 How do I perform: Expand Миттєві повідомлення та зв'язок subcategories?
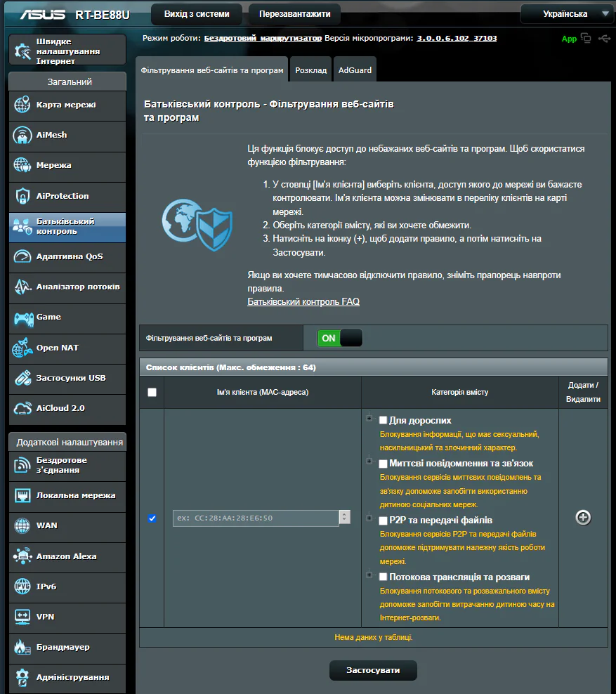tap(369, 461)
